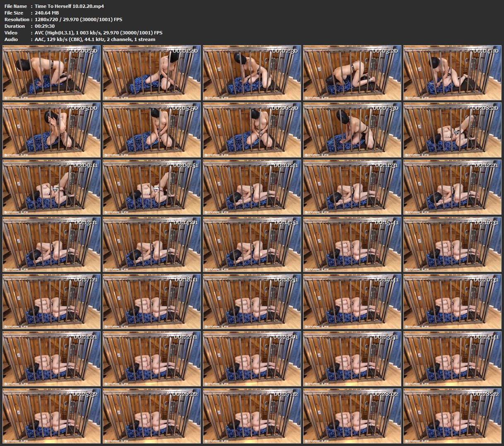
Task: Open the thumbnail stamped 00:27:12
Action: (252, 416)
